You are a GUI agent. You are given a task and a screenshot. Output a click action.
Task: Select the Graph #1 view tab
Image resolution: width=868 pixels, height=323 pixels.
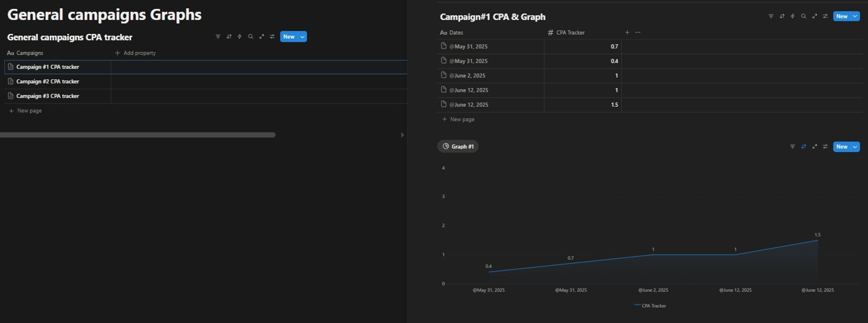[x=458, y=146]
